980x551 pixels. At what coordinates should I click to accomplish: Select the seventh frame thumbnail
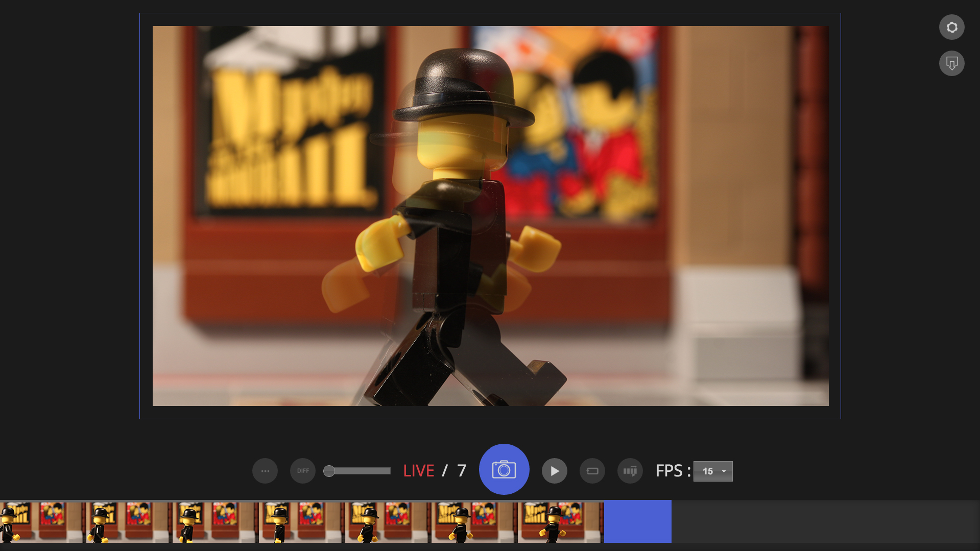560,522
